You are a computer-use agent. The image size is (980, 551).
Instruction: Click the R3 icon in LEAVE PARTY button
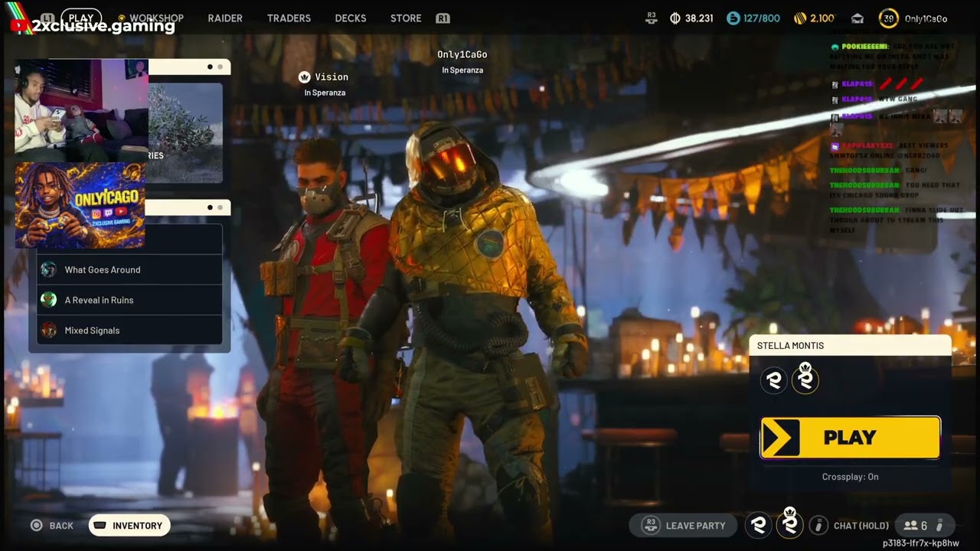651,525
